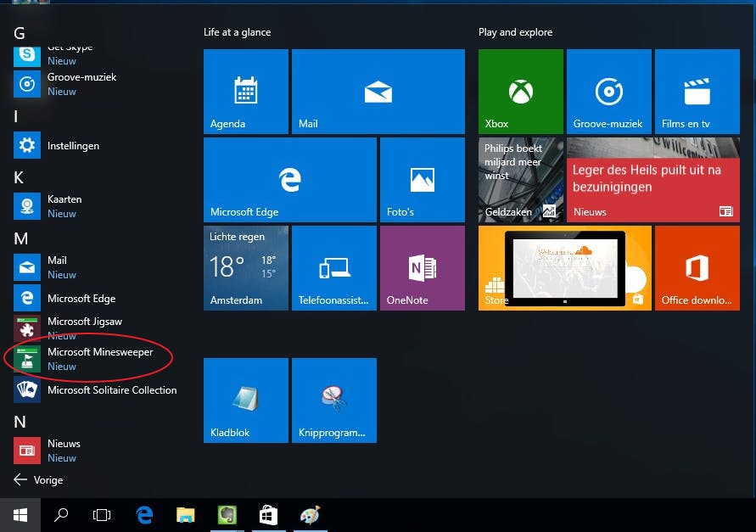Launch the OneNote tile
The image size is (756, 532).
point(423,267)
